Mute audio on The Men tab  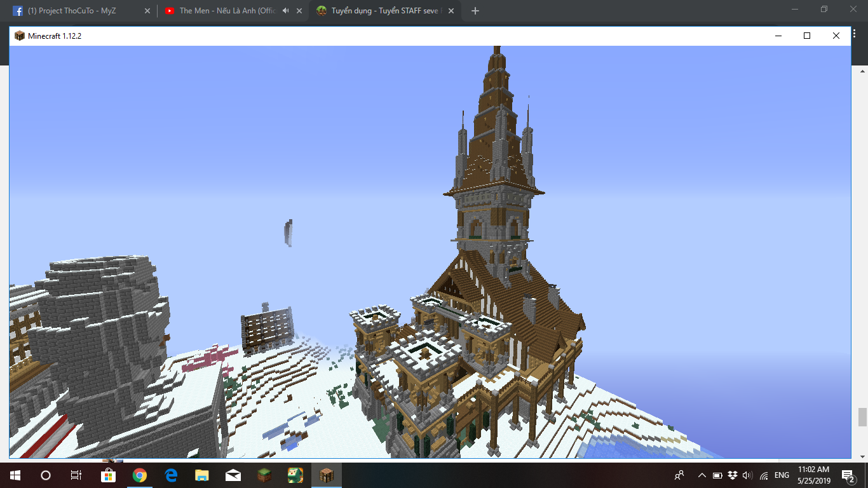pos(286,11)
